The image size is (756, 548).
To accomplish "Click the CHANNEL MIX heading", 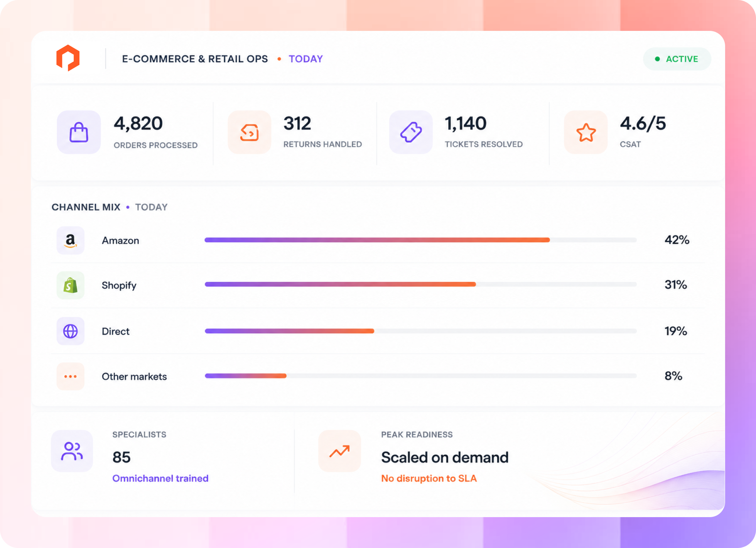I will click(x=86, y=207).
